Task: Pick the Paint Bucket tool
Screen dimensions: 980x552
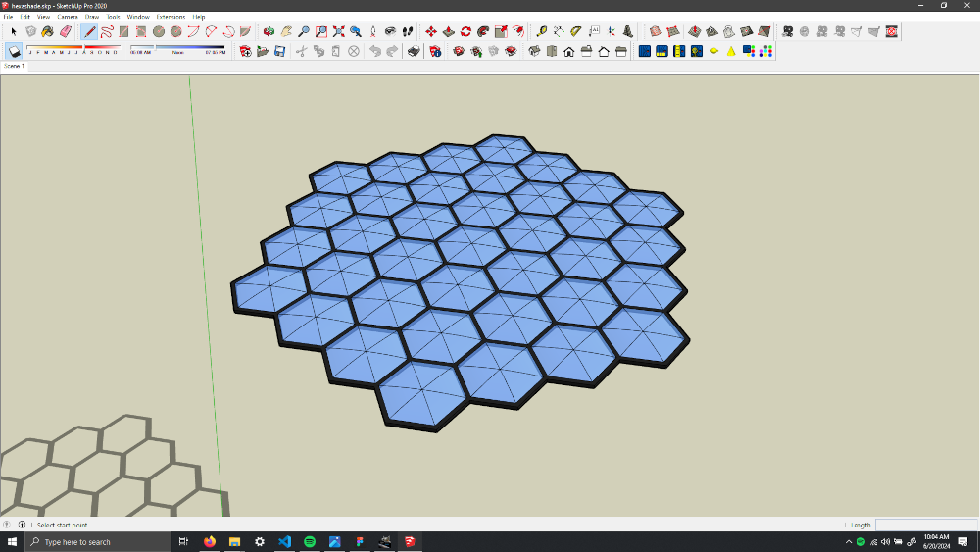Action: (x=47, y=31)
